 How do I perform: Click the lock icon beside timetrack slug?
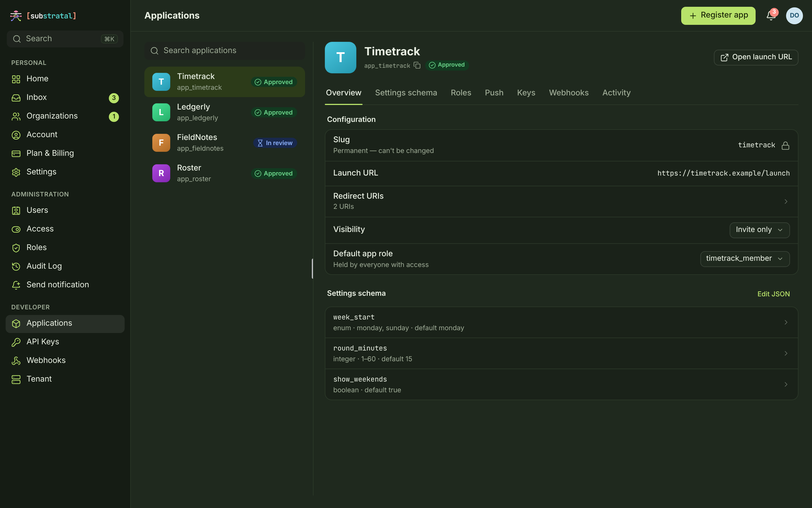(x=785, y=145)
